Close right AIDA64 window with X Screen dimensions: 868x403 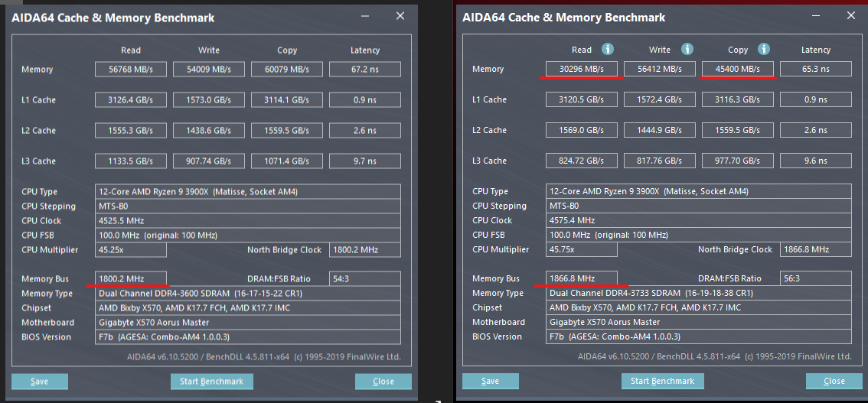click(x=851, y=16)
